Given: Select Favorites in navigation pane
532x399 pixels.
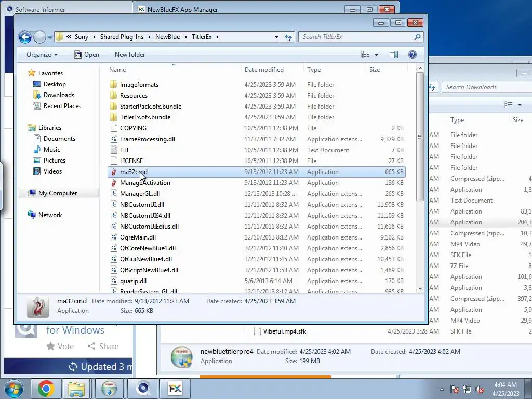Looking at the screenshot, I should tap(50, 73).
